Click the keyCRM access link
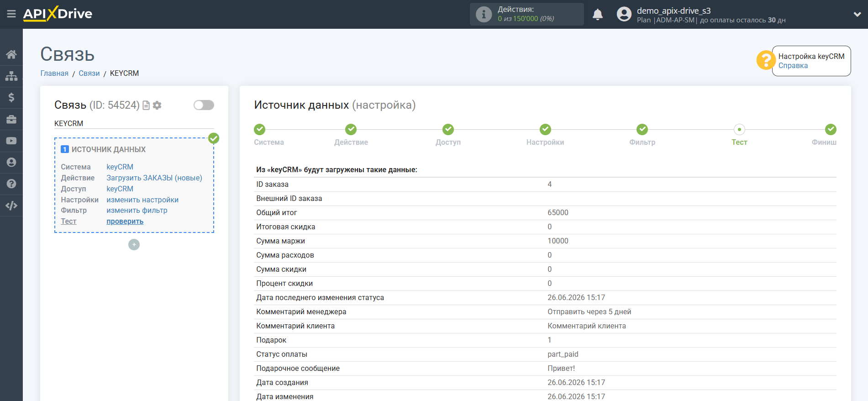Image resolution: width=868 pixels, height=401 pixels. point(120,189)
